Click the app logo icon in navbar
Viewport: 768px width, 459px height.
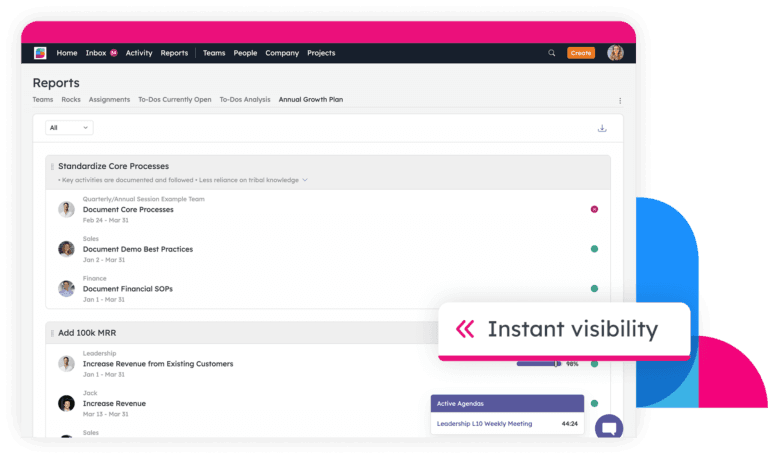click(x=40, y=53)
